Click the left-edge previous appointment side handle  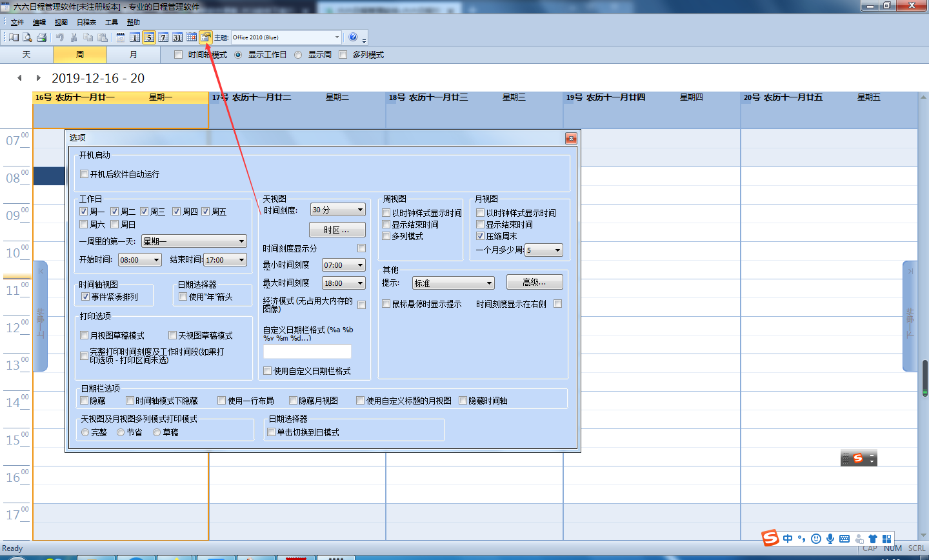40,316
